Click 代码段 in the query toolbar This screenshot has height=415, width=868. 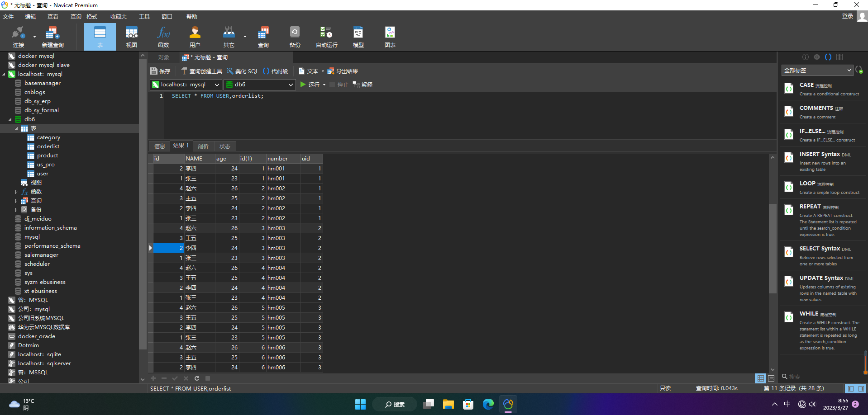coord(276,71)
